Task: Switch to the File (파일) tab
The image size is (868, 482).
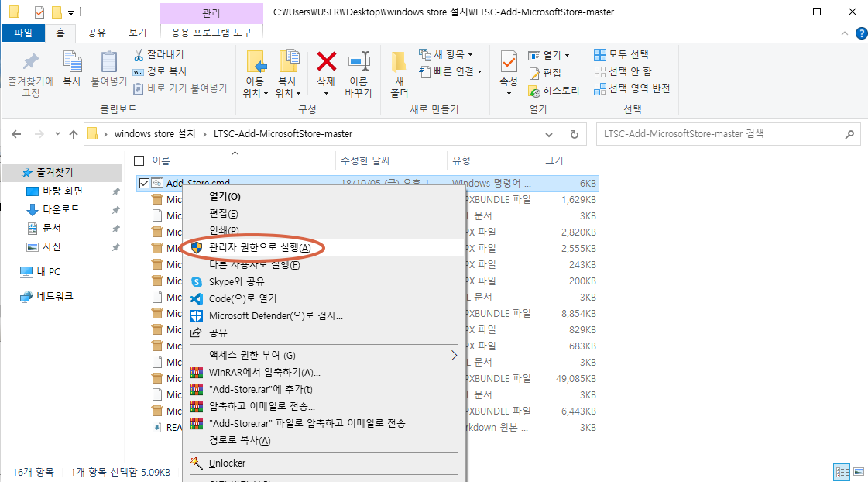Action: click(x=23, y=33)
